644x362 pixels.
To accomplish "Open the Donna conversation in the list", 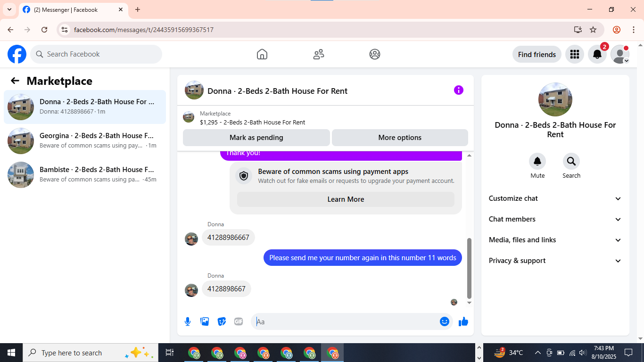I will tap(85, 107).
